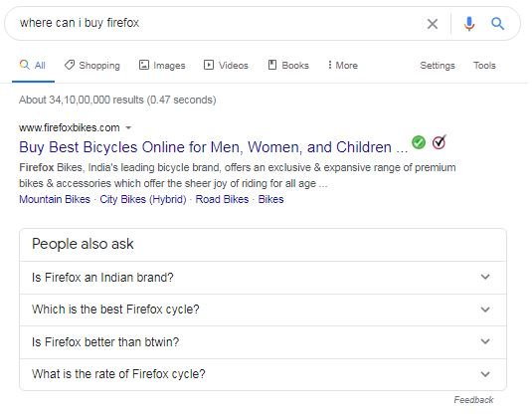Submit query with blue magnifier icon
The image size is (532, 417).
[x=497, y=24]
